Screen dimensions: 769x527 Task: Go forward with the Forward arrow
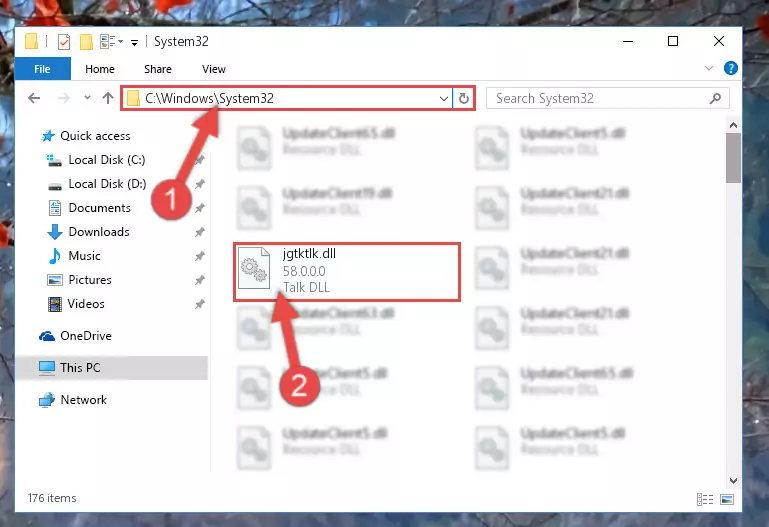click(x=64, y=98)
